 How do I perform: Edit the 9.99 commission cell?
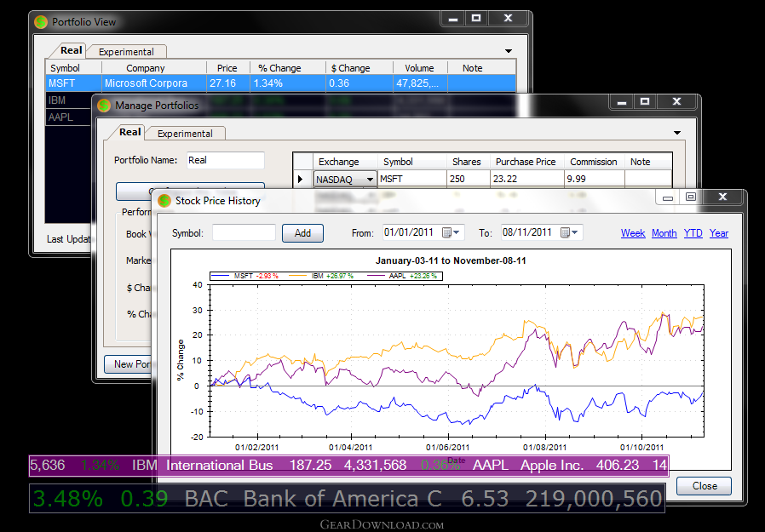click(595, 179)
